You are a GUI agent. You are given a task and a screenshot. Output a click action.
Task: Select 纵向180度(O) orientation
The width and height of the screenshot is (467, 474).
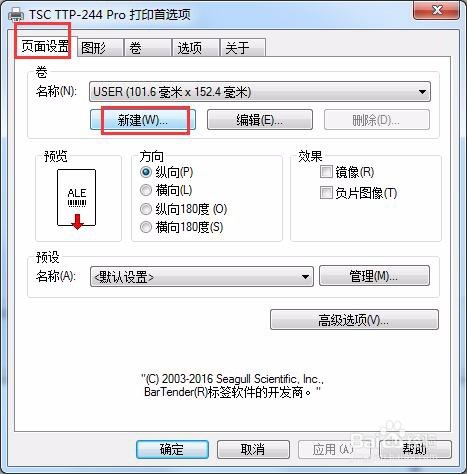(146, 209)
